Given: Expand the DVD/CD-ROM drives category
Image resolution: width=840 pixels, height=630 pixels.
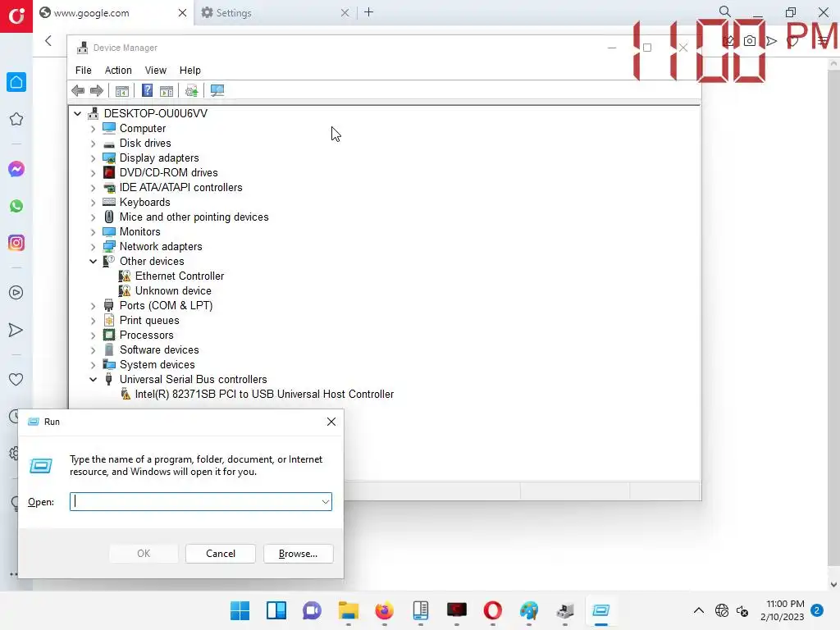Looking at the screenshot, I should pyautogui.click(x=94, y=173).
